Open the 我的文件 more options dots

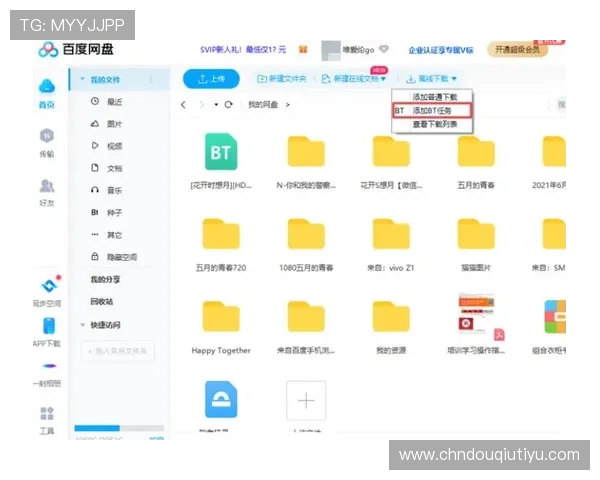click(x=151, y=79)
